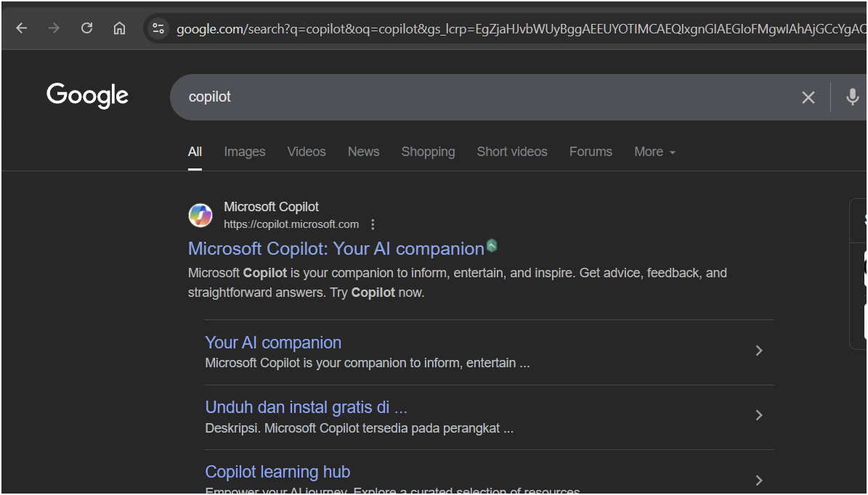Reload the current page
This screenshot has height=495, width=868.
[86, 28]
